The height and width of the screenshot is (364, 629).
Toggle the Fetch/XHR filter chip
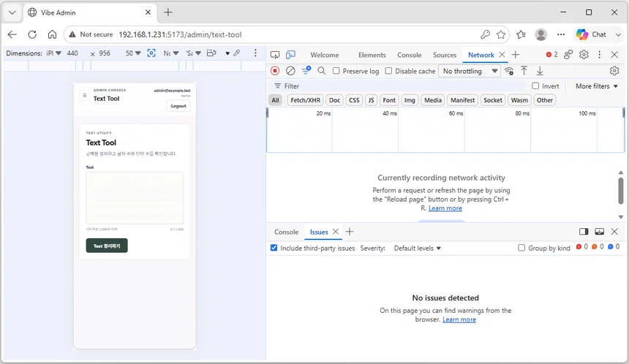[305, 100]
